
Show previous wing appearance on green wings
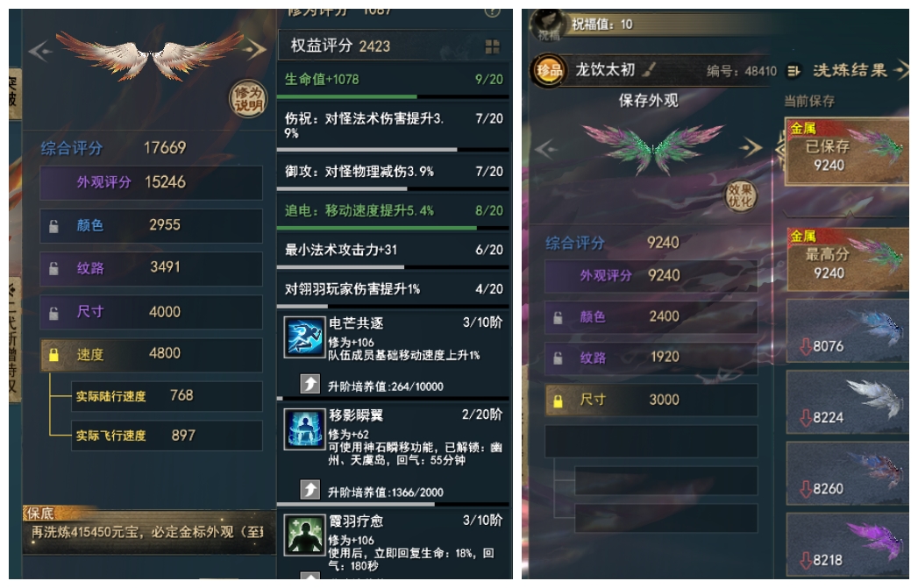(x=545, y=149)
